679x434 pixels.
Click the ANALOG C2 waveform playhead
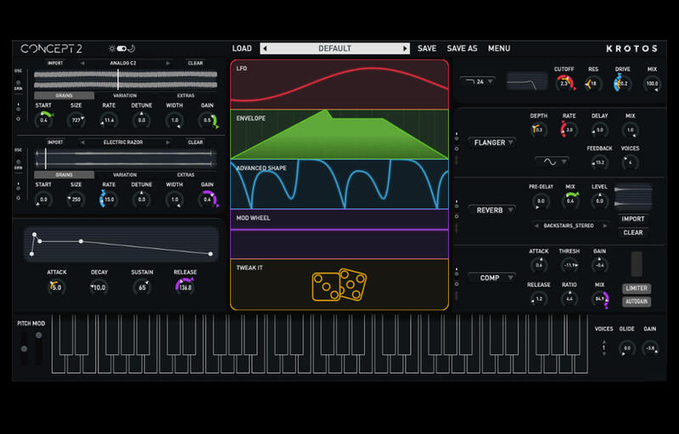[118, 80]
